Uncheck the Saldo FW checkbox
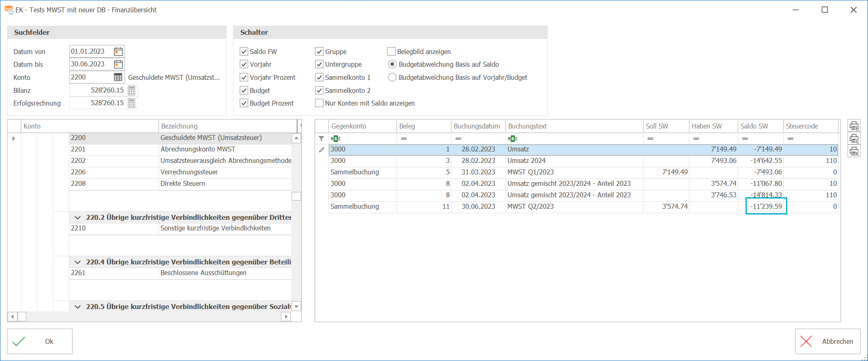This screenshot has width=868, height=361. pos(244,52)
